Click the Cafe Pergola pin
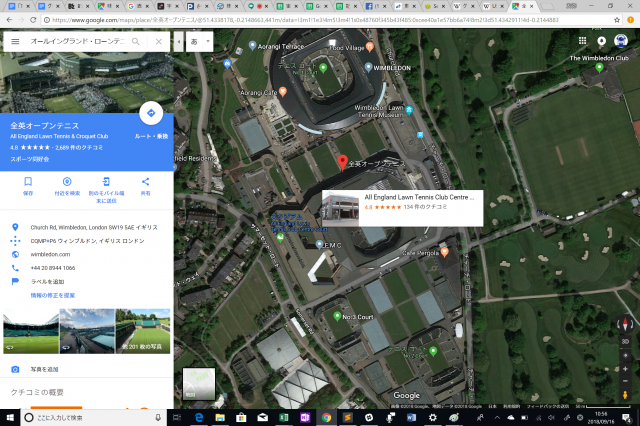640x426 pixels. point(444,252)
